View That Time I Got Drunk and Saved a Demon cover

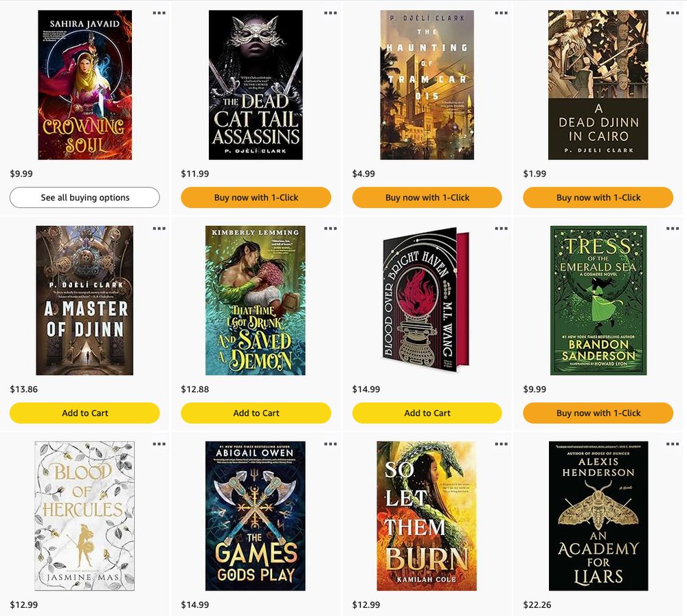[256, 301]
